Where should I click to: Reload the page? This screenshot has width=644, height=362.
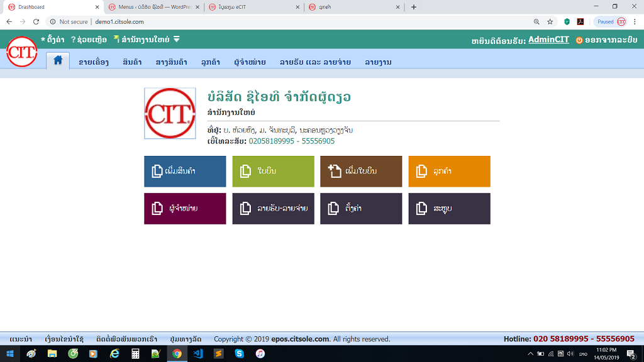click(x=36, y=22)
